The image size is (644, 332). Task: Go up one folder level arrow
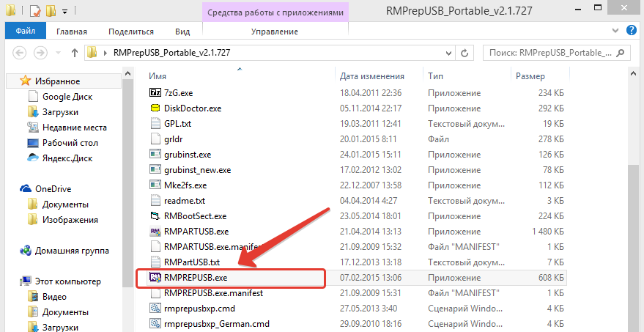click(x=74, y=53)
